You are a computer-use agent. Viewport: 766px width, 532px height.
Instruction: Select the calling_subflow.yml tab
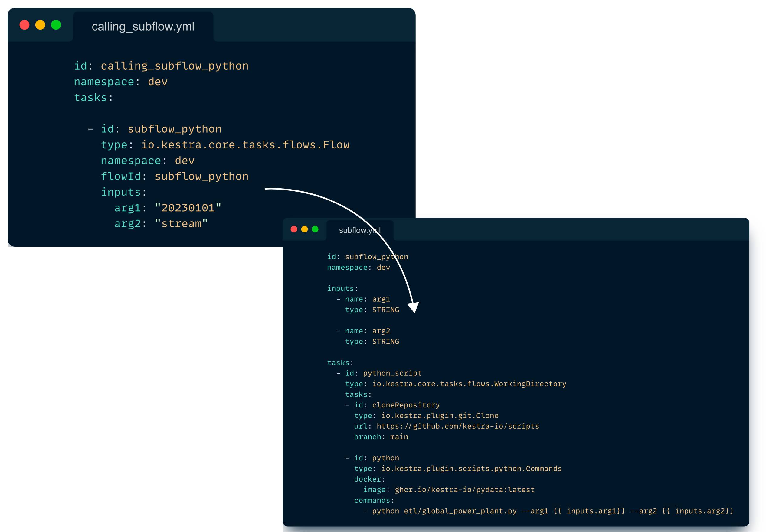tap(143, 27)
